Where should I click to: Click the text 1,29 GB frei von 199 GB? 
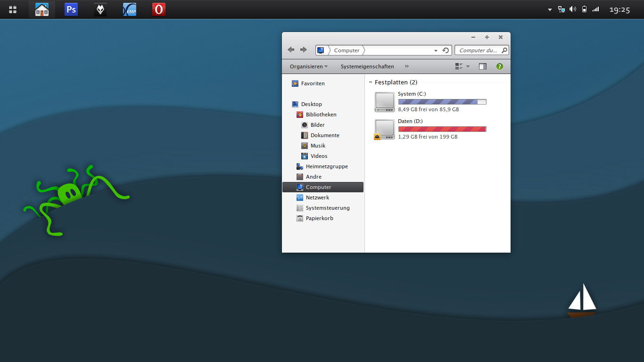(x=428, y=137)
